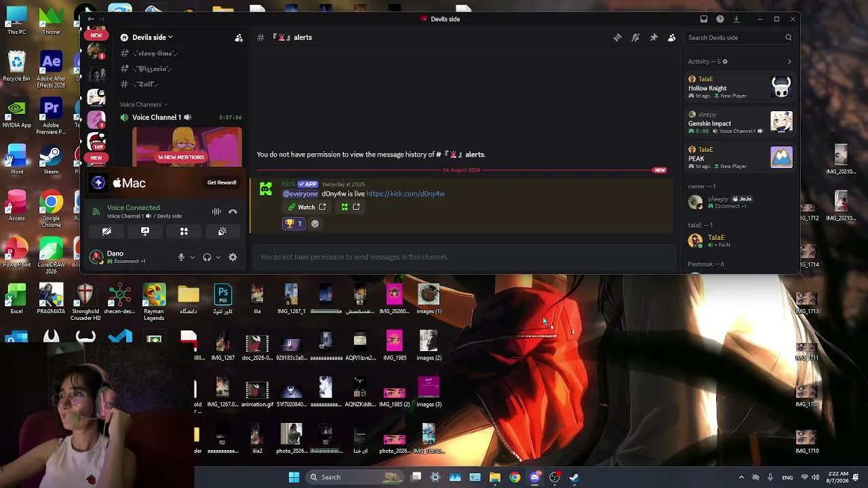
Task: Select the Recycle Bin desktop icon
Action: pyautogui.click(x=16, y=68)
